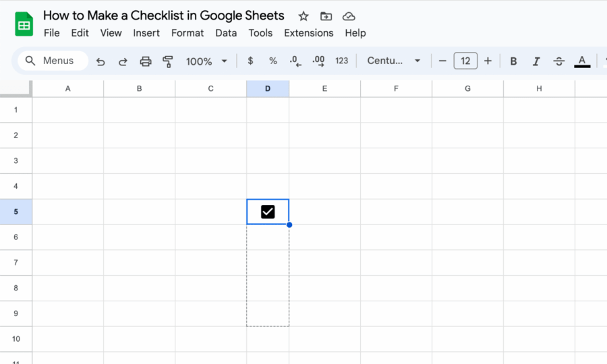Select row 7 header
The width and height of the screenshot is (607, 364).
[16, 263]
